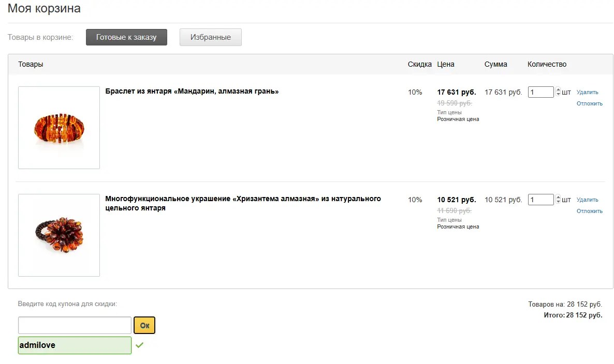Switch to Избранные tab
Image resolution: width=614 pixels, height=364 pixels.
point(211,37)
